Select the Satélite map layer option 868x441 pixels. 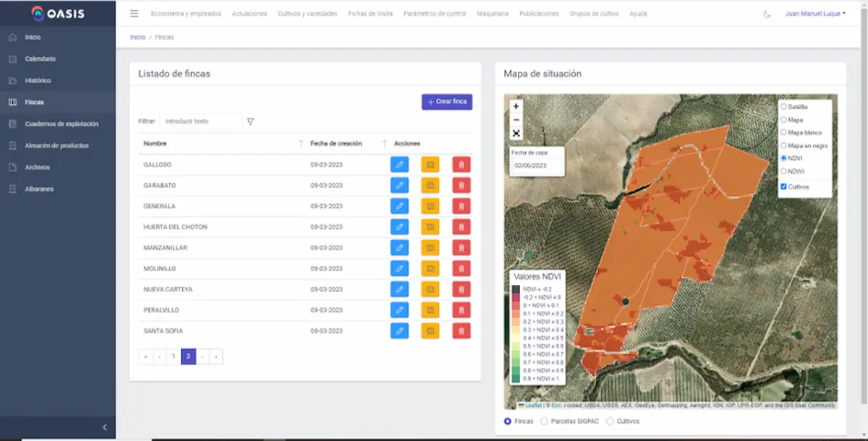point(784,107)
